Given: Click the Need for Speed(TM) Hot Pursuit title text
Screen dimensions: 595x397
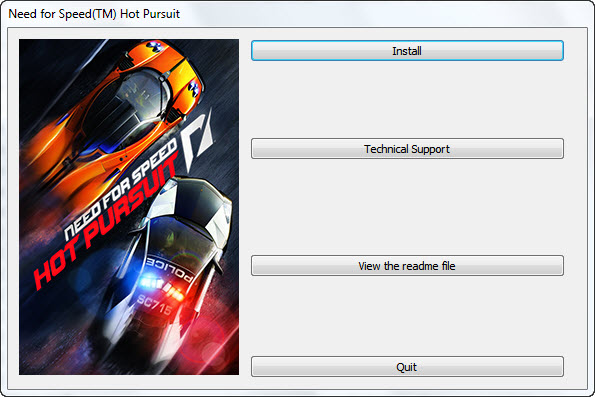Looking at the screenshot, I should pos(94,14).
